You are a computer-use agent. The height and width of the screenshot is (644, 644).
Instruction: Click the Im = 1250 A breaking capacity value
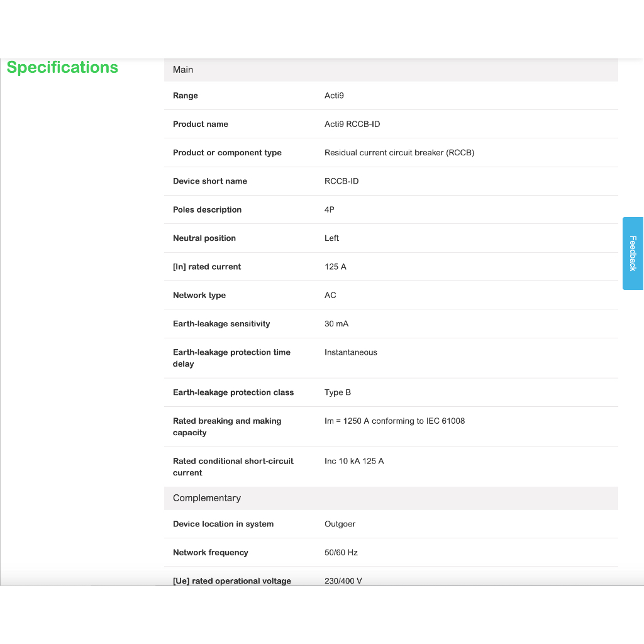394,421
